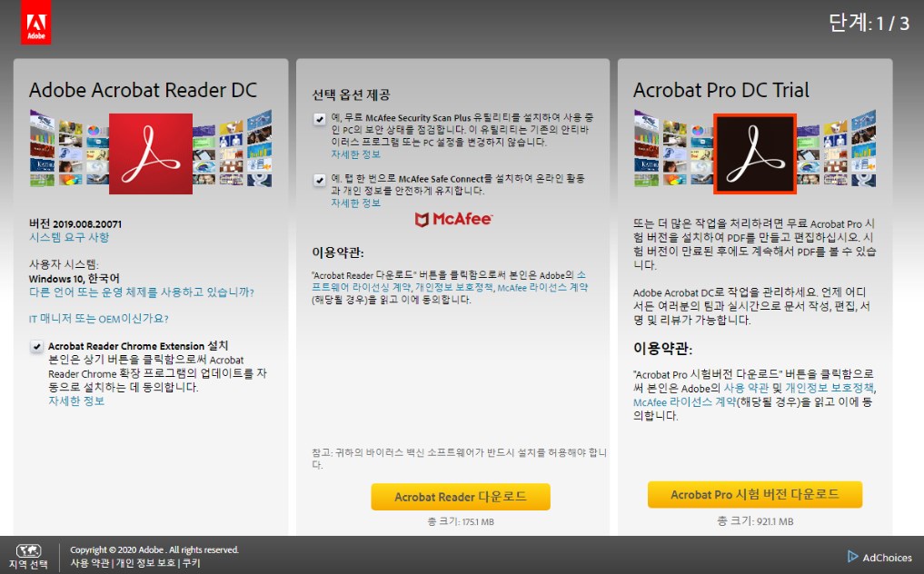Click the Adobe logo in the header
Image resolution: width=924 pixels, height=574 pixels.
click(x=36, y=23)
